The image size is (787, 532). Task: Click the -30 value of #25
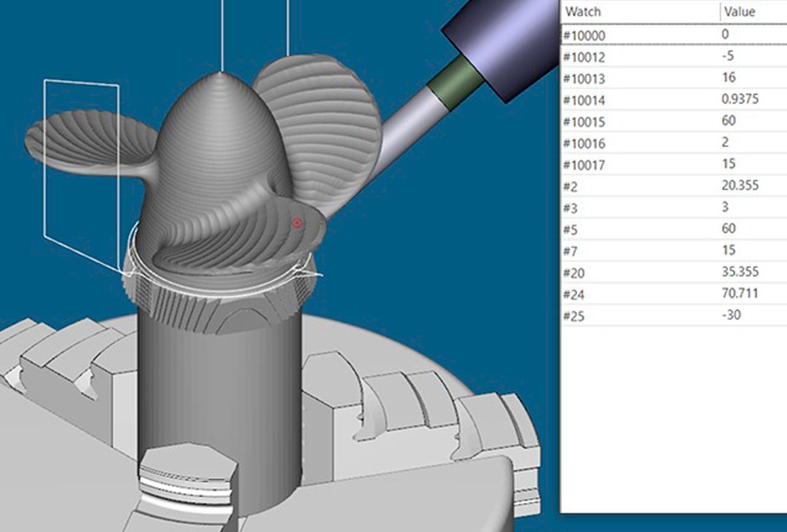[x=731, y=316]
